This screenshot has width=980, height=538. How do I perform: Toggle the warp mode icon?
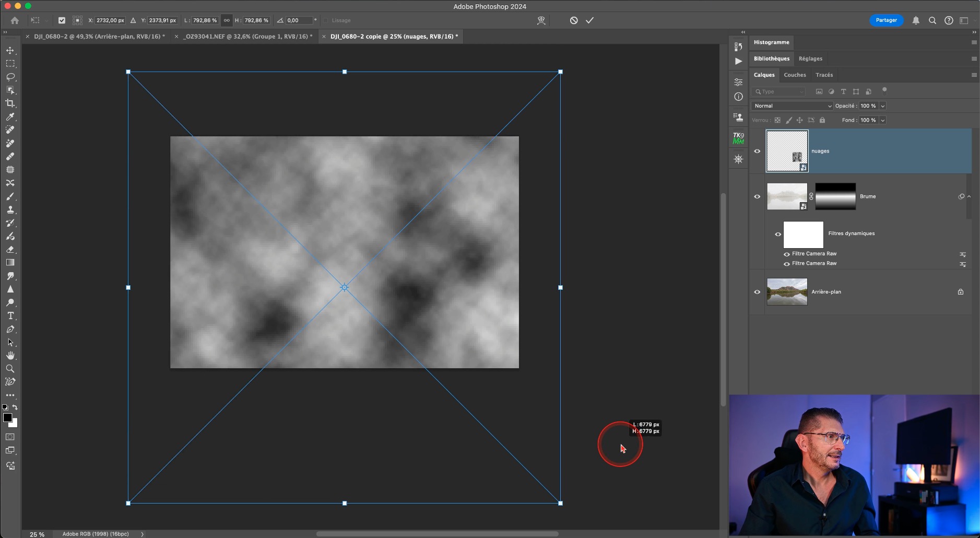(x=541, y=20)
